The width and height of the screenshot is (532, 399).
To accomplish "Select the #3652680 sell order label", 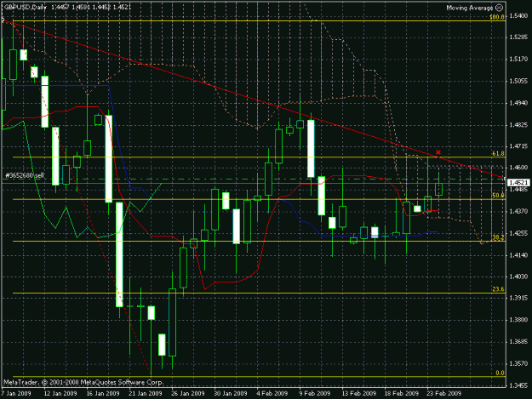I will tap(25, 175).
